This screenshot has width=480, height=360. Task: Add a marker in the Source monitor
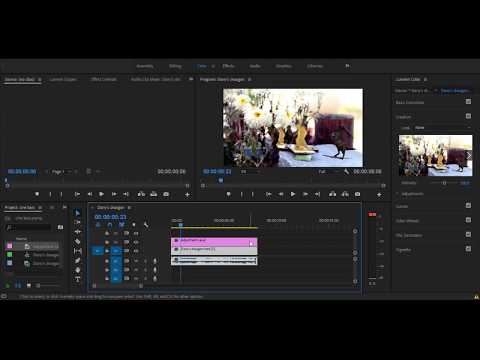pyautogui.click(x=37, y=194)
